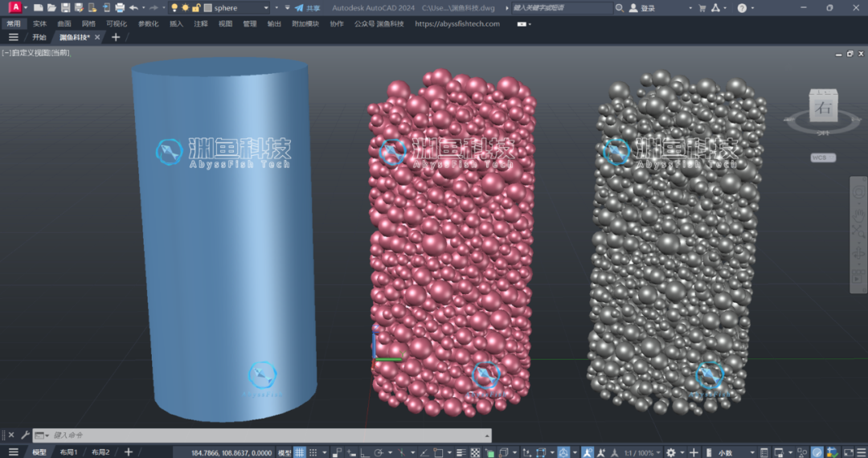This screenshot has width=868, height=458.
Task: Click the Open file folder icon
Action: (51, 8)
